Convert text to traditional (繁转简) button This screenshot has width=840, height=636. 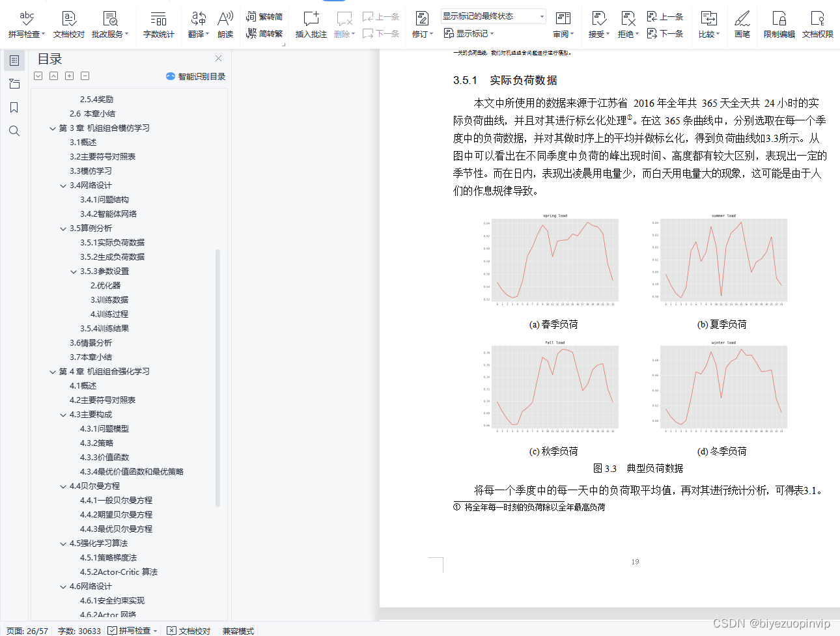[x=264, y=16]
